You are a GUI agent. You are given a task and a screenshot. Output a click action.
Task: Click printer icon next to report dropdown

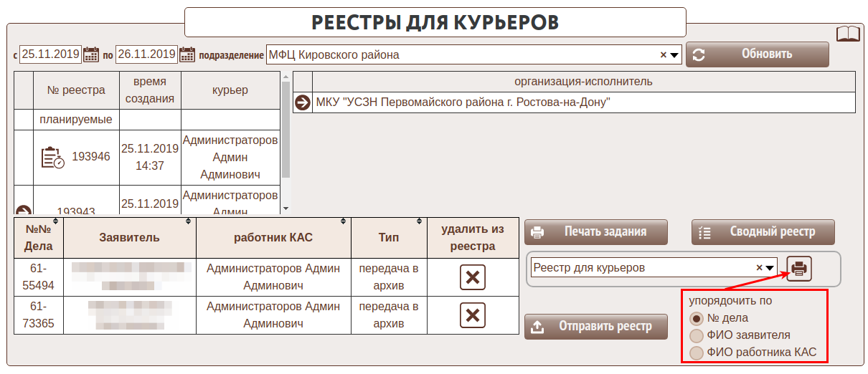click(x=799, y=269)
